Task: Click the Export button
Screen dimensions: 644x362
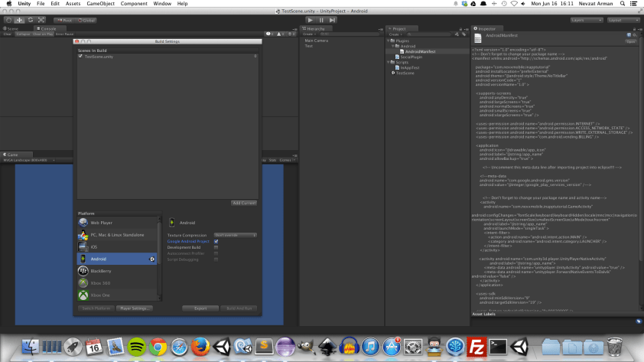Action: [200, 308]
